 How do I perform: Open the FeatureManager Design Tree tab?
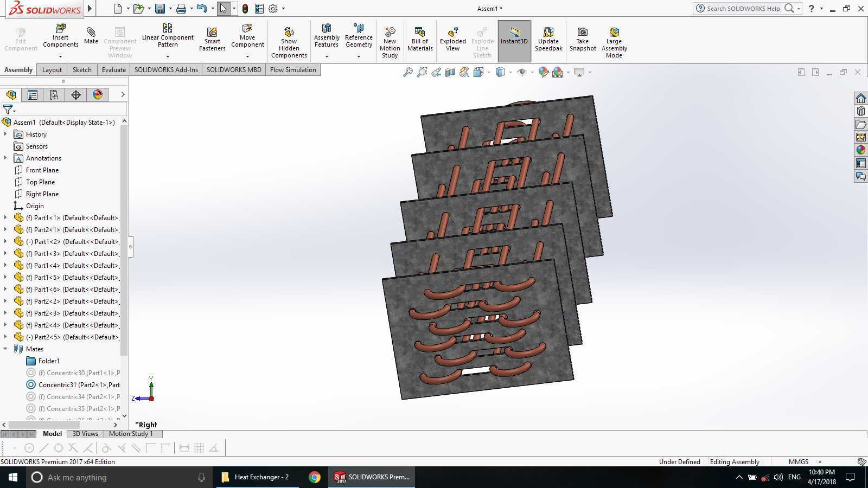[11, 95]
